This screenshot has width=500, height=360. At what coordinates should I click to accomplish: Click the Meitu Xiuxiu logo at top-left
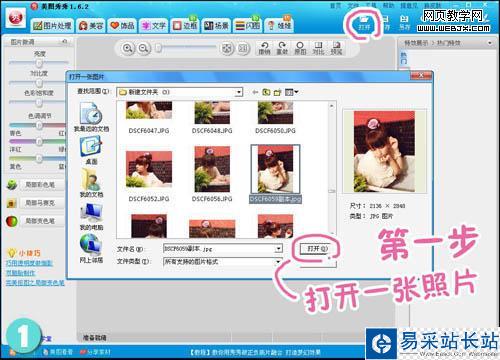(x=16, y=18)
